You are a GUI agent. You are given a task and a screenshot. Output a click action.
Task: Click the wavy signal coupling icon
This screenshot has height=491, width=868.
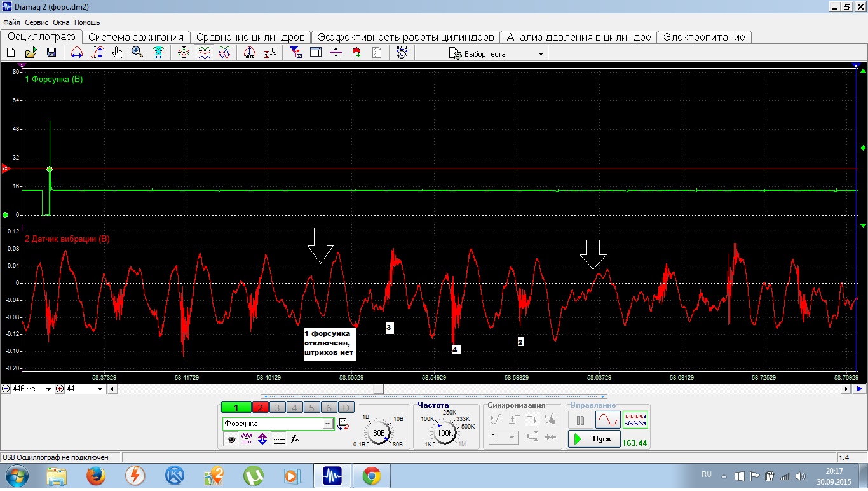[x=247, y=439]
